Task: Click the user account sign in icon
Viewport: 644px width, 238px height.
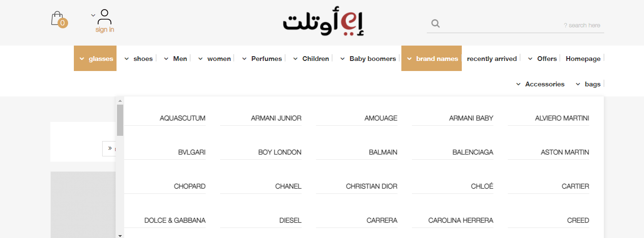Action: [x=105, y=17]
